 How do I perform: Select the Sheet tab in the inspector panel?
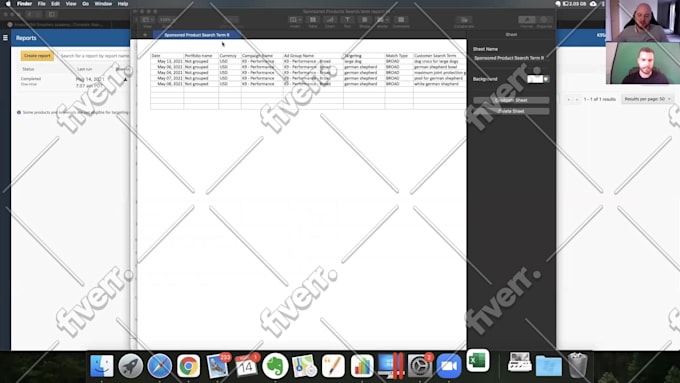[x=511, y=34]
